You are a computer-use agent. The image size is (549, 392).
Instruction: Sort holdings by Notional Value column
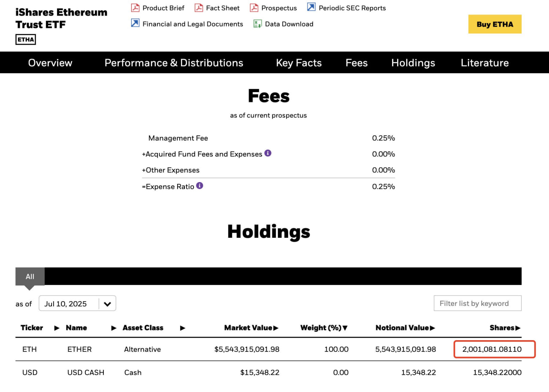(405, 328)
